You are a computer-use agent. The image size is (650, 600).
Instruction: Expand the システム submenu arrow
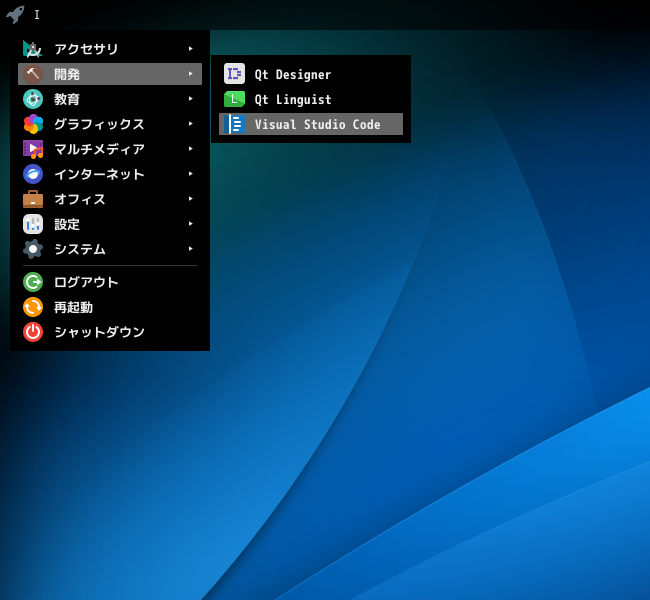191,249
